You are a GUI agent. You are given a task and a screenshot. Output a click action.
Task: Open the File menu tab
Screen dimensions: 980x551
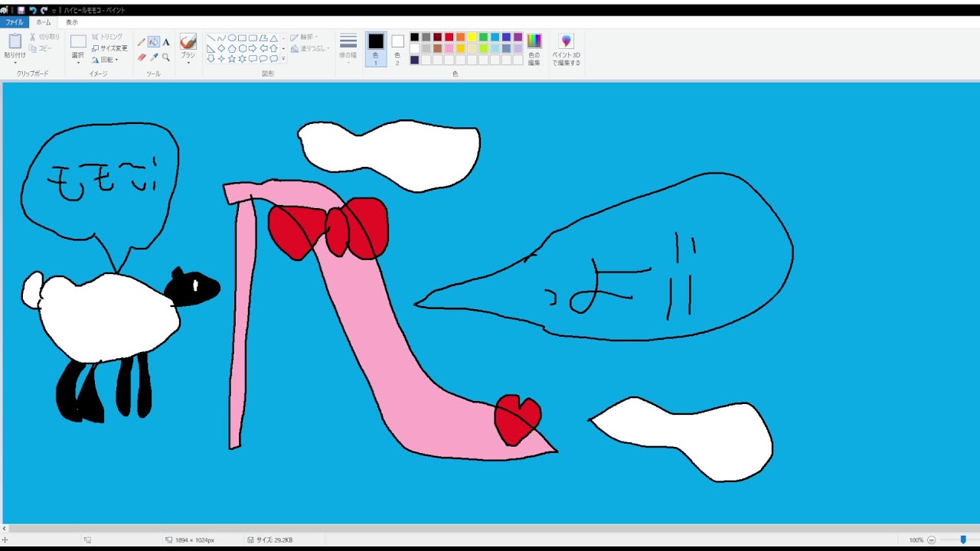pos(15,22)
